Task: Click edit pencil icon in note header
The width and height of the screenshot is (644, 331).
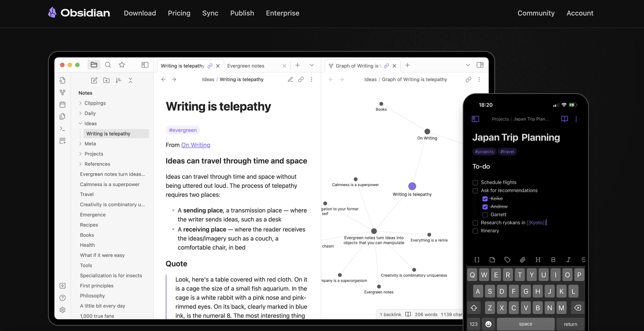Action: [x=290, y=79]
